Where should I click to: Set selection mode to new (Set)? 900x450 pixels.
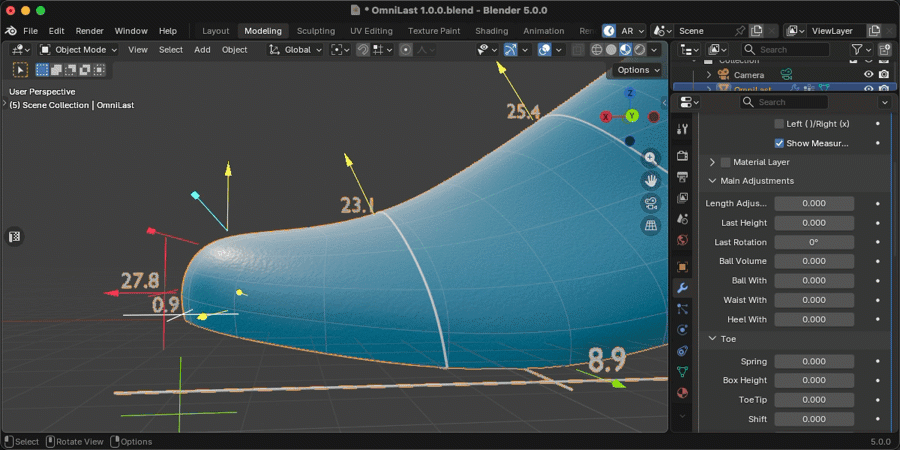coord(42,70)
